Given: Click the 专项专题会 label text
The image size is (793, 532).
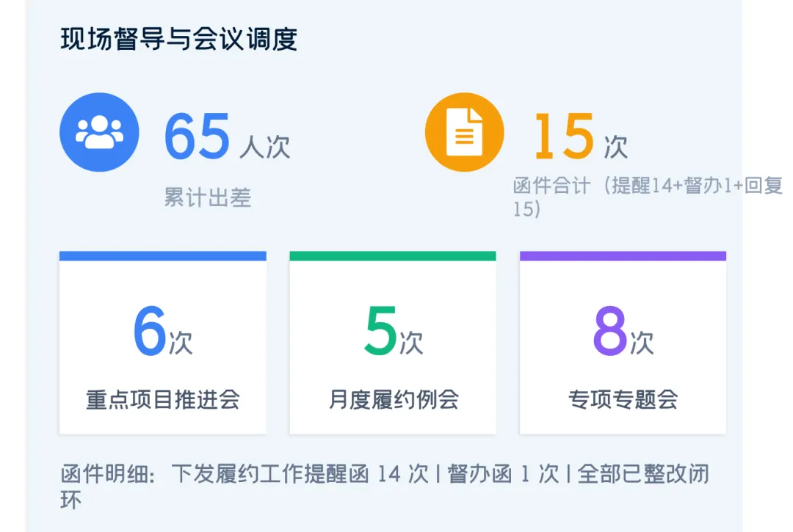Looking at the screenshot, I should click(x=623, y=400).
